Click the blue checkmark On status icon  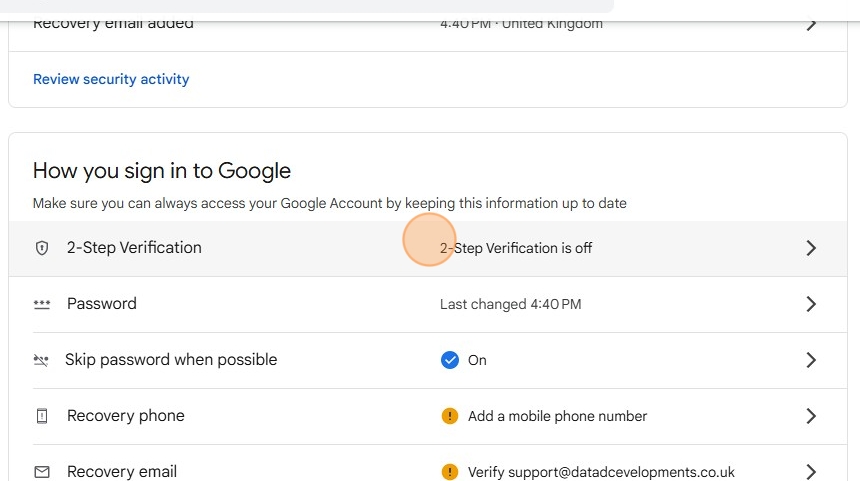click(450, 360)
